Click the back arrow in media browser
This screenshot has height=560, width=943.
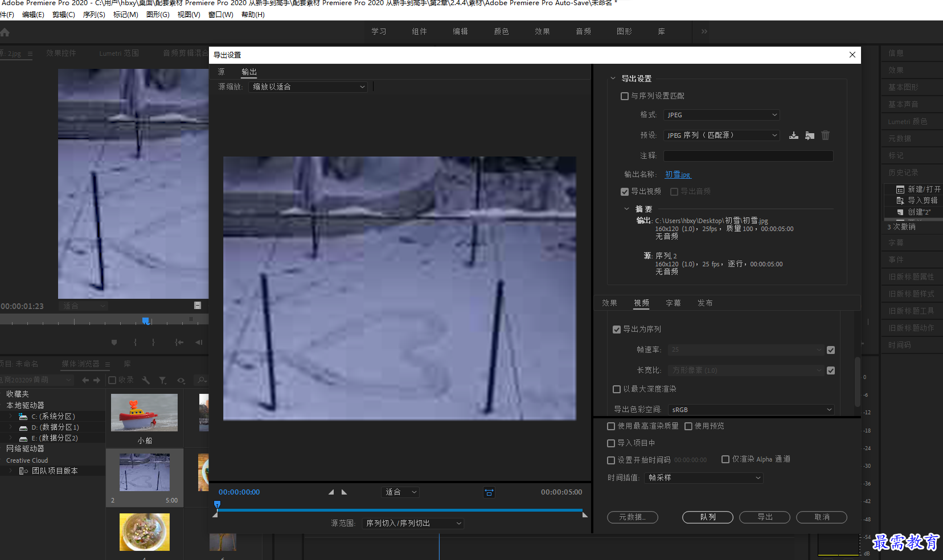click(x=85, y=380)
